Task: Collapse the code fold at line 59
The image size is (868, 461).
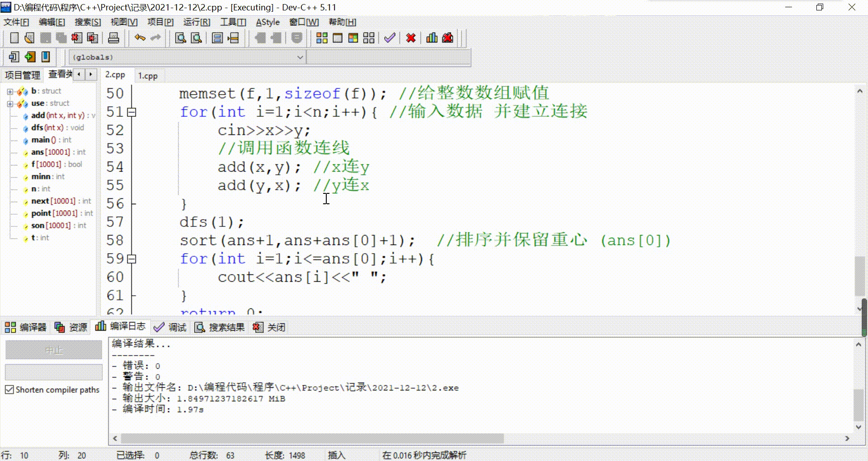Action: (132, 259)
